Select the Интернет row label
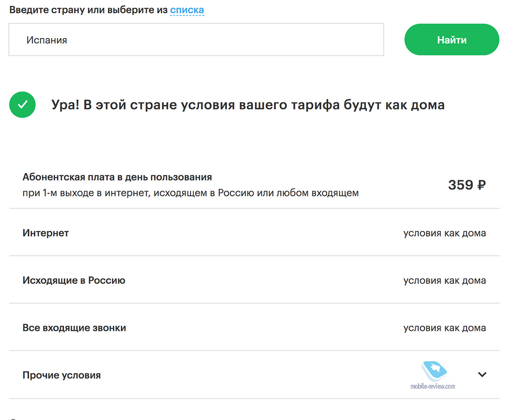 [x=46, y=233]
